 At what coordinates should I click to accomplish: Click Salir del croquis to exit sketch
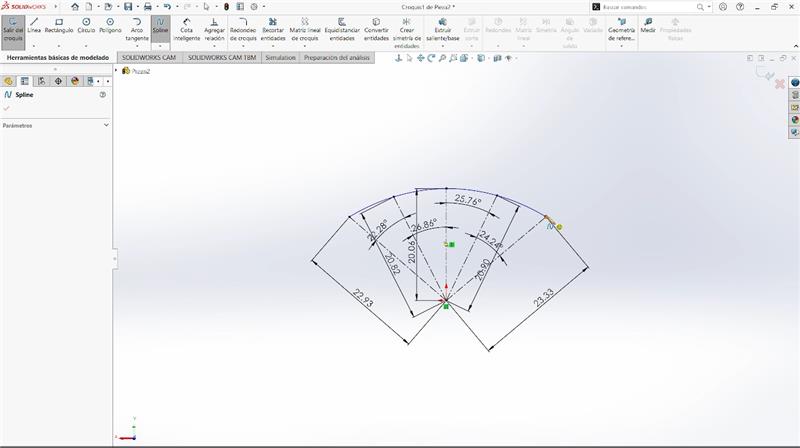click(13, 31)
